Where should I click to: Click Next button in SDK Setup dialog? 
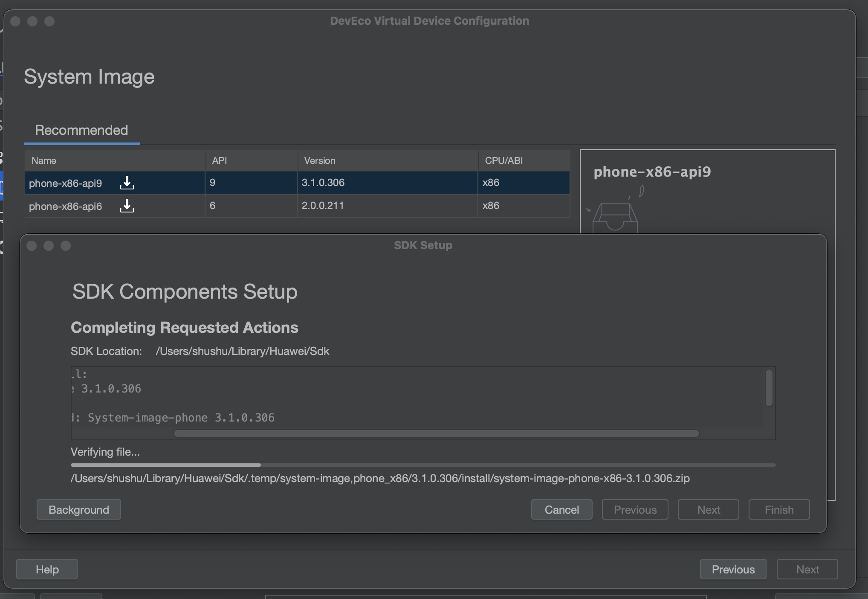pos(709,509)
